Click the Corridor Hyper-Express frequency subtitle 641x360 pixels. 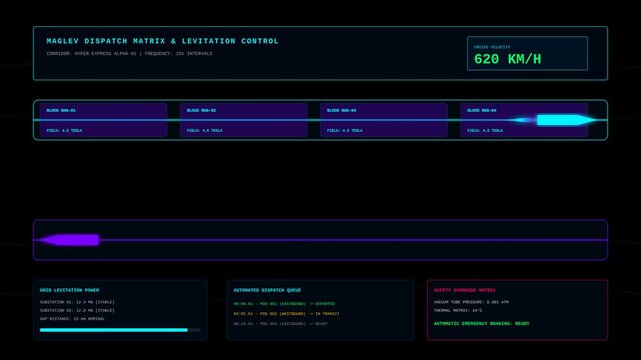pos(129,54)
